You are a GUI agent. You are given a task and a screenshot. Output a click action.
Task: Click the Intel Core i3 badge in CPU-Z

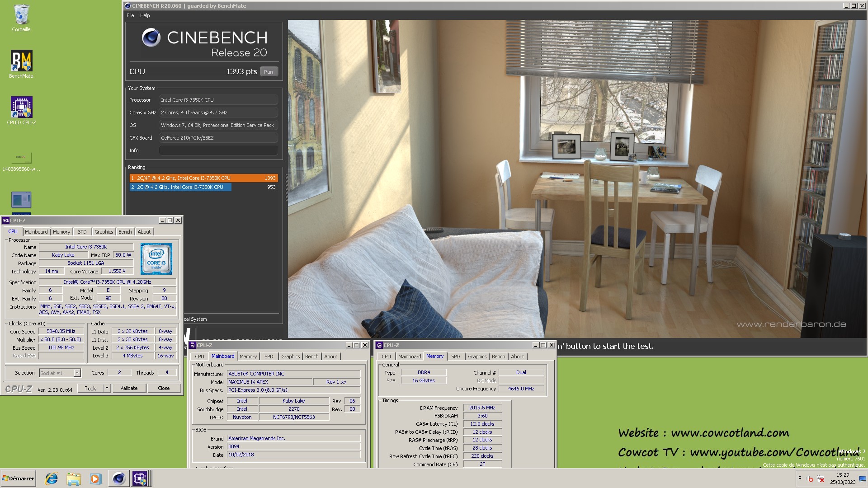click(x=156, y=259)
